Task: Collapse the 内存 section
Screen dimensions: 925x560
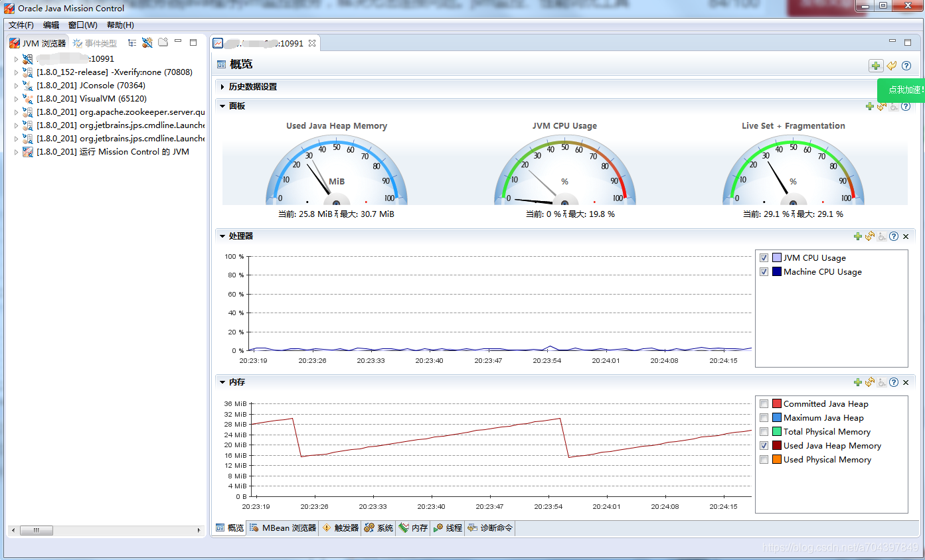Action: coord(222,382)
